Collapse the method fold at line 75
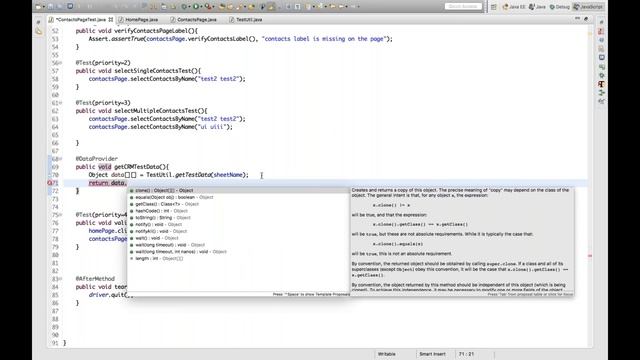The width and height of the screenshot is (640, 360). click(x=61, y=215)
